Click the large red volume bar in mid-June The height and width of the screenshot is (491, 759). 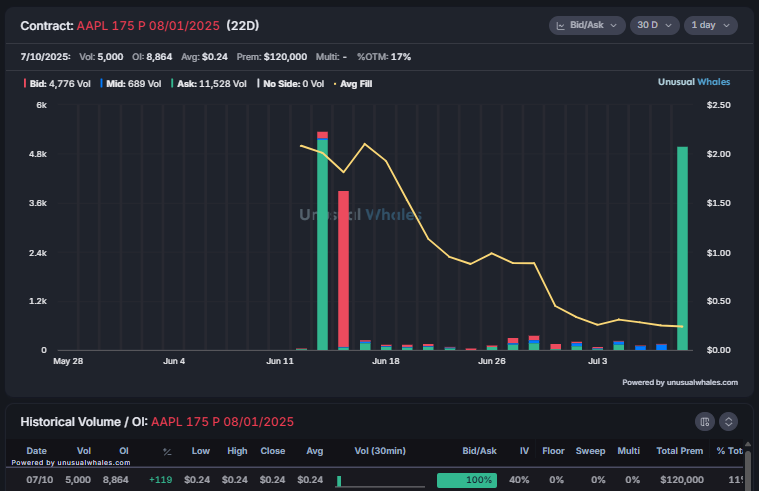click(343, 269)
